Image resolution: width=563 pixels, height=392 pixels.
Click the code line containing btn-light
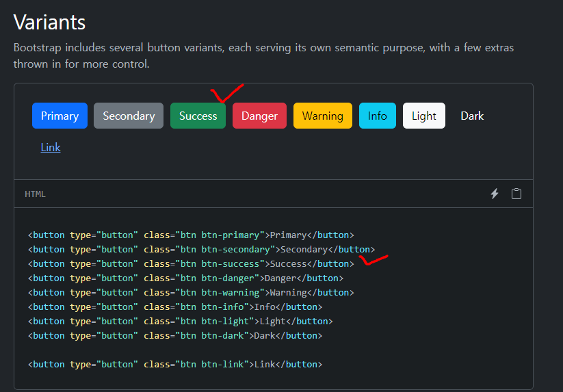point(180,322)
